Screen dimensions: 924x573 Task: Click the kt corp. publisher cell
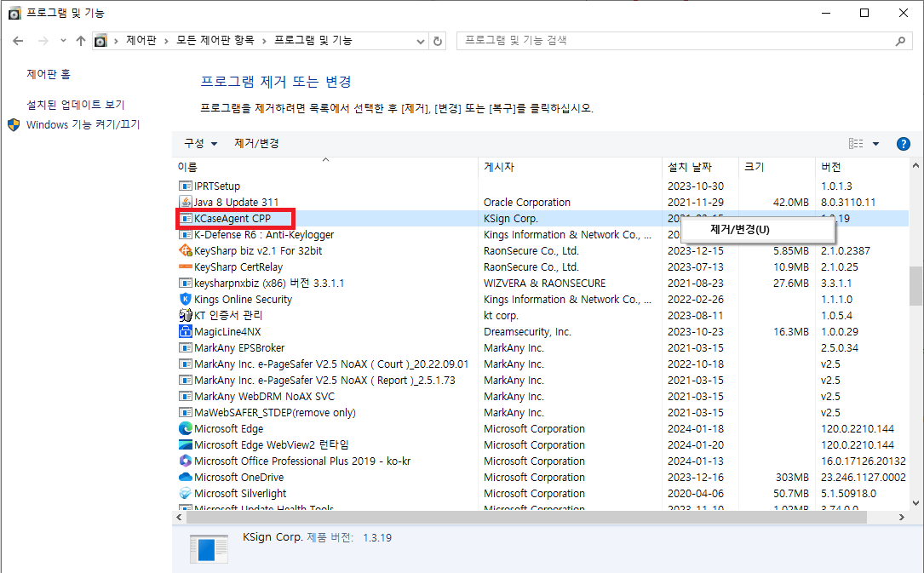click(501, 316)
